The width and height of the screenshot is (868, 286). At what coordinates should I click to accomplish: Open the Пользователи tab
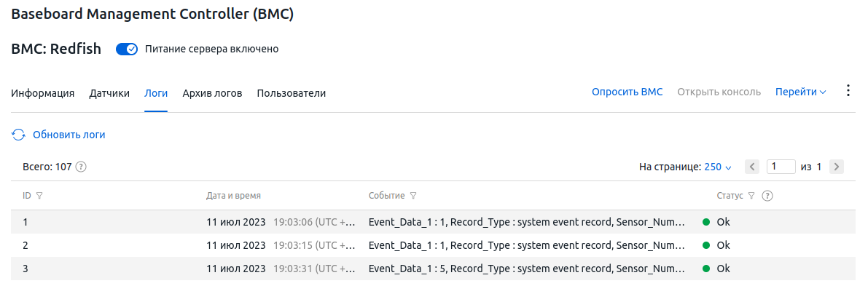click(x=292, y=93)
